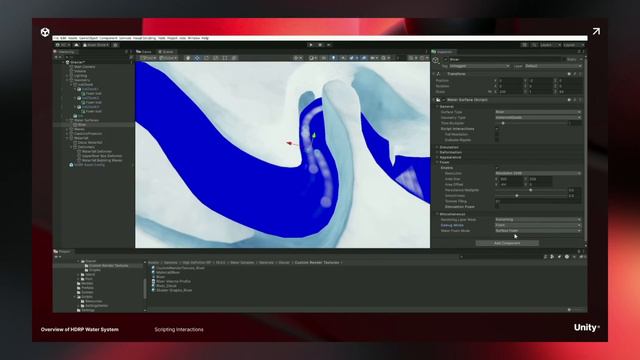Click the cloud services icon in toolbar
640x360 pixels.
76,45
